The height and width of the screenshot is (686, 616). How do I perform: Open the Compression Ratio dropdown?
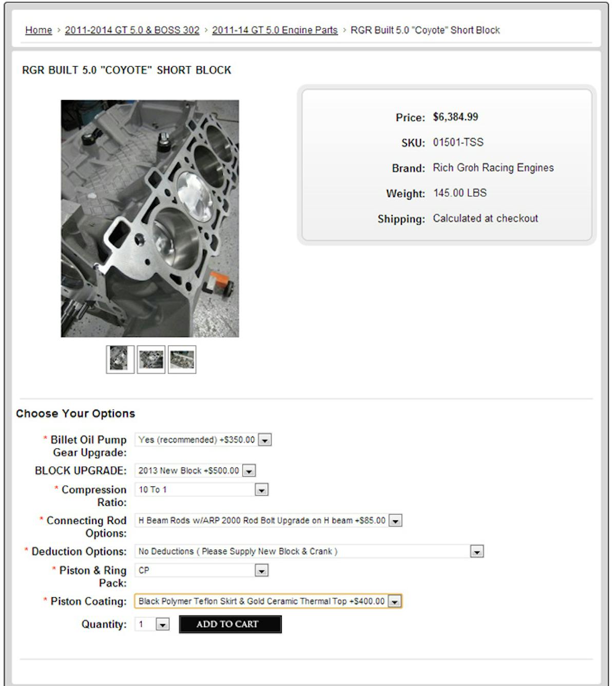pyautogui.click(x=201, y=490)
